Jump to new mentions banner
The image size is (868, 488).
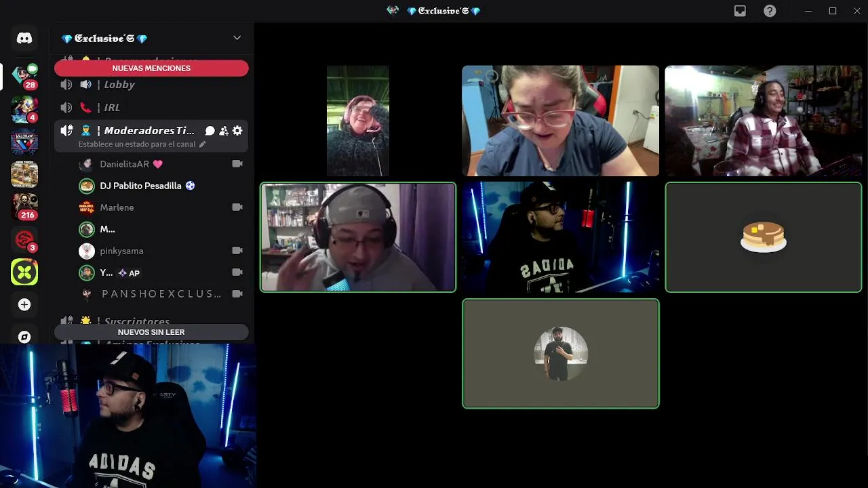click(x=151, y=68)
